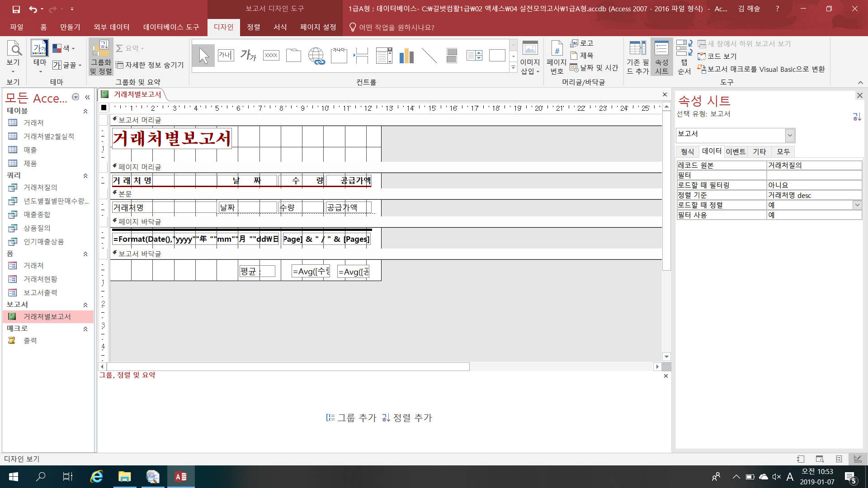Collapse the 쿼리 group in navigation pane
868x488 pixels.
[85, 176]
